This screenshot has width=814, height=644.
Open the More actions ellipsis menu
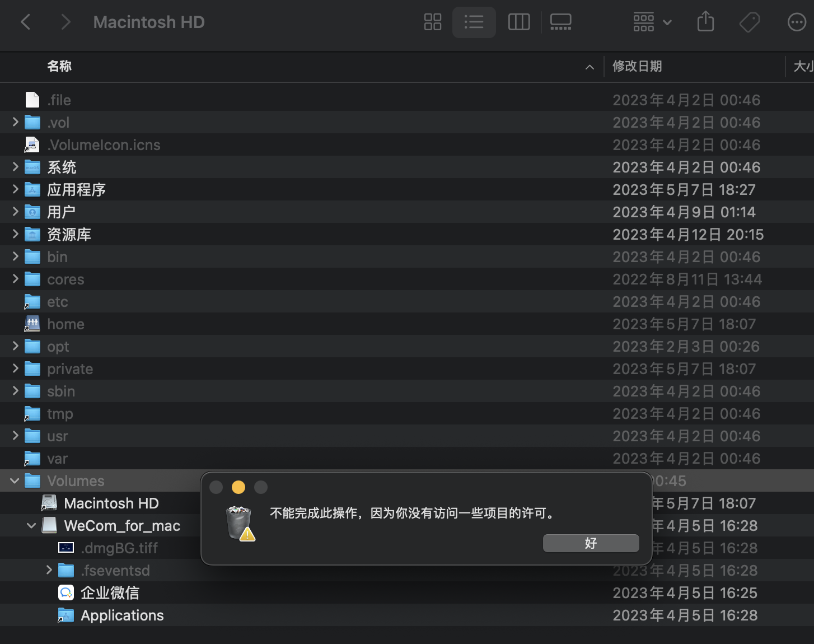[x=796, y=22]
